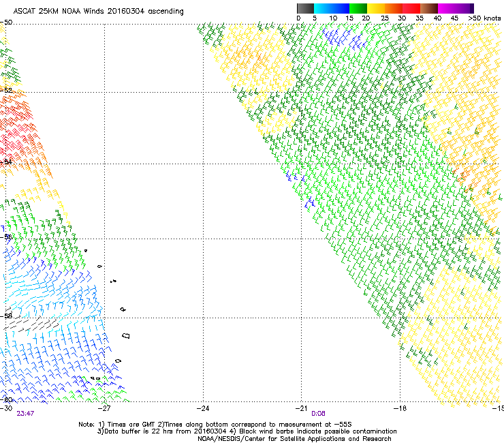The height and width of the screenshot is (443, 504).
Task: Click the -52 latitude label
Action: point(6,91)
